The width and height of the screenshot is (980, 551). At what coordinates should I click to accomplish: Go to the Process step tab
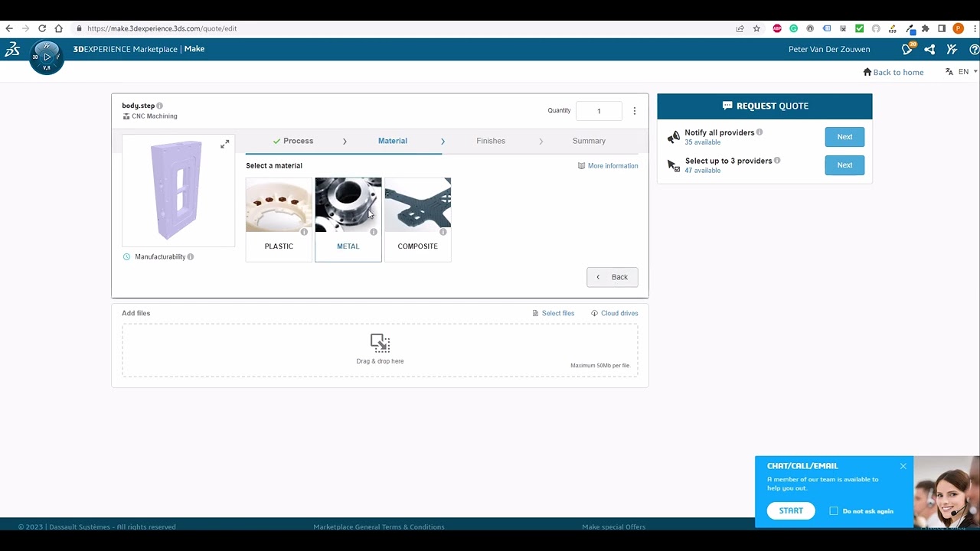[x=292, y=141]
